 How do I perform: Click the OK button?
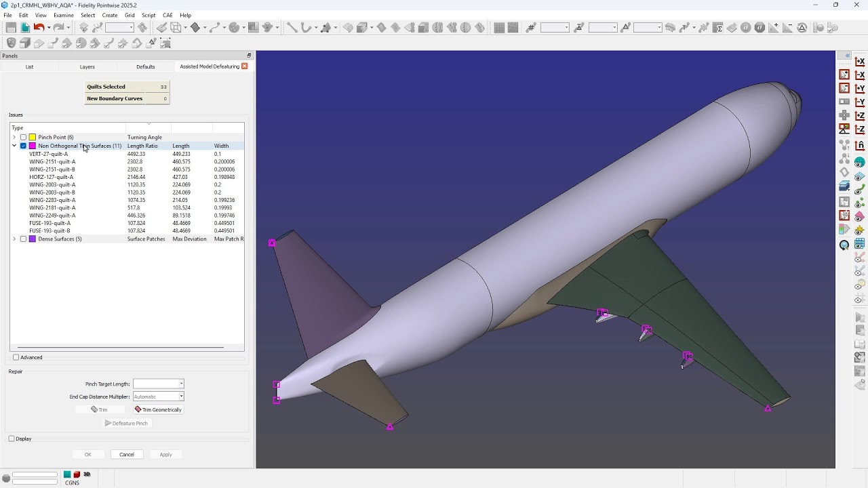coord(88,455)
